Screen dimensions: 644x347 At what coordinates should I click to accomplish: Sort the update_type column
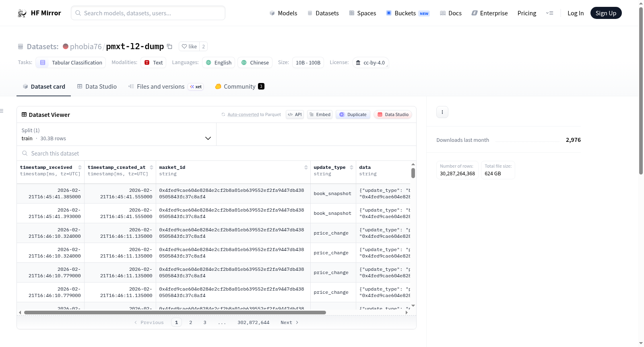click(351, 167)
